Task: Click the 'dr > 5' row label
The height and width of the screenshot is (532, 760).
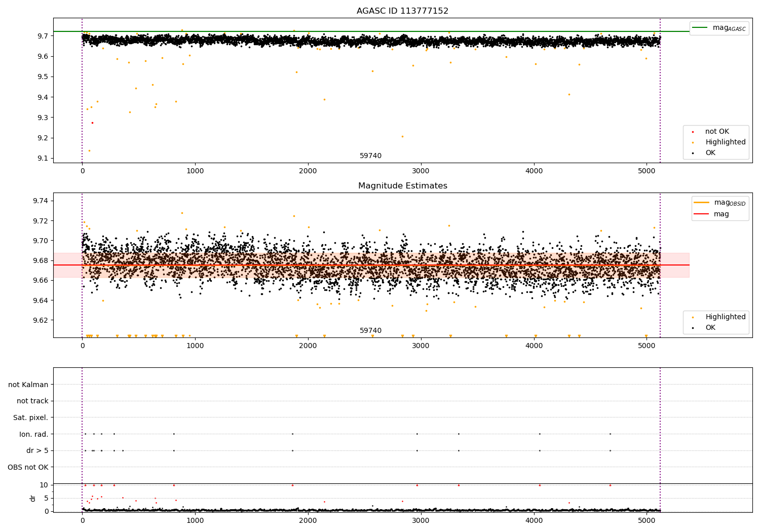Action: tap(37, 450)
